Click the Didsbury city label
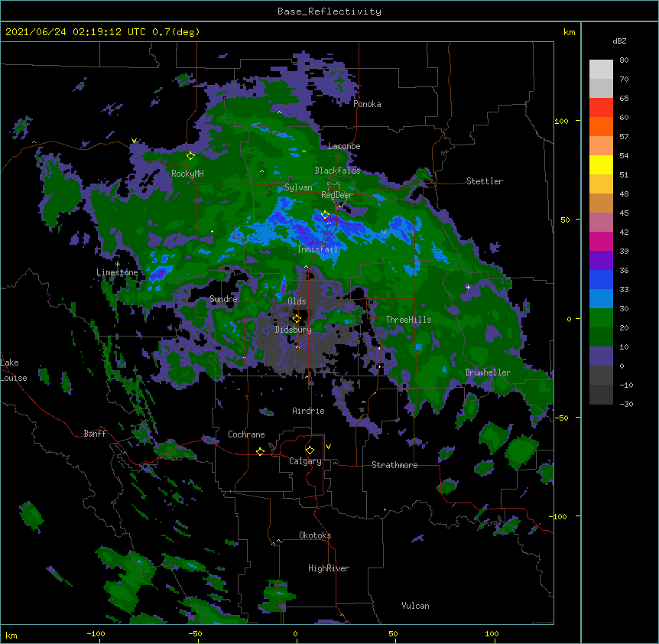Viewport: 659px width, 644px height. point(294,330)
